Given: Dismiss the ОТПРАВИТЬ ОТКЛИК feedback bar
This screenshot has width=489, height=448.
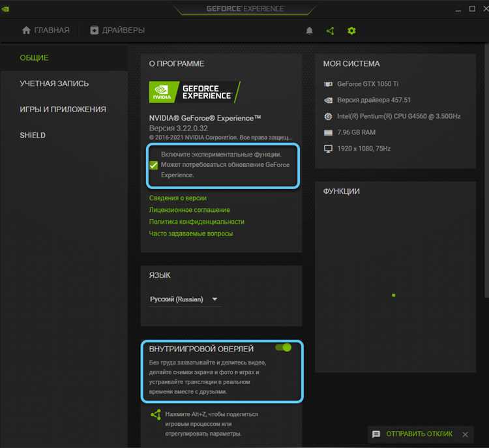Looking at the screenshot, I should [x=465, y=434].
